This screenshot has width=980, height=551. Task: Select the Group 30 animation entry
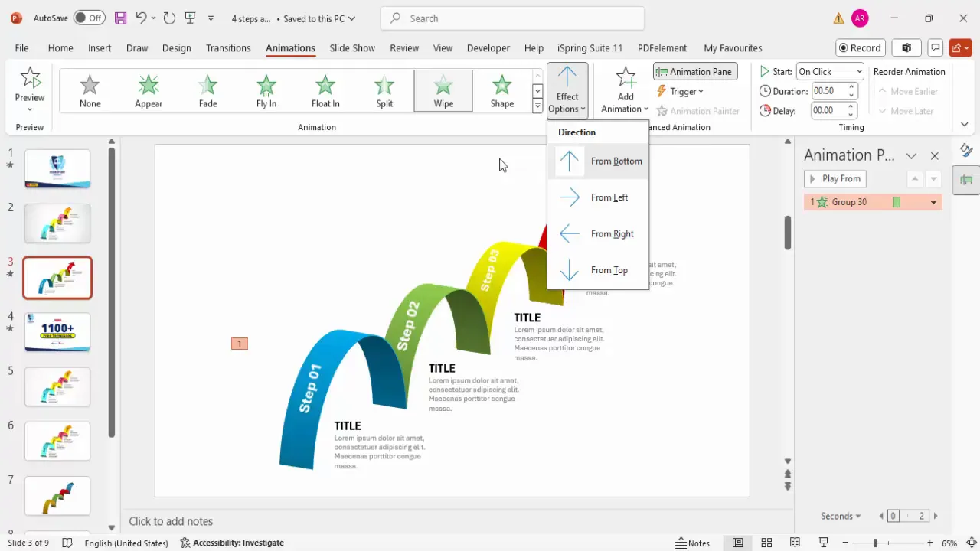[x=872, y=202]
